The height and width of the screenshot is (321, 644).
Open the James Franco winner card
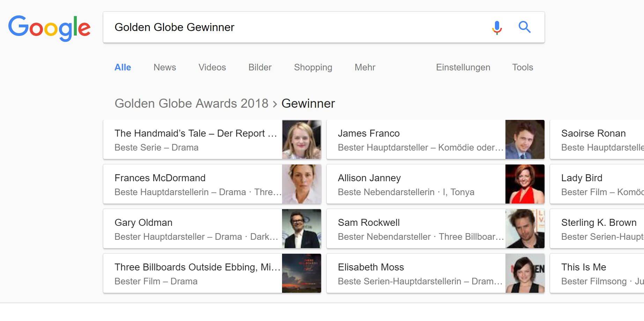pos(415,140)
